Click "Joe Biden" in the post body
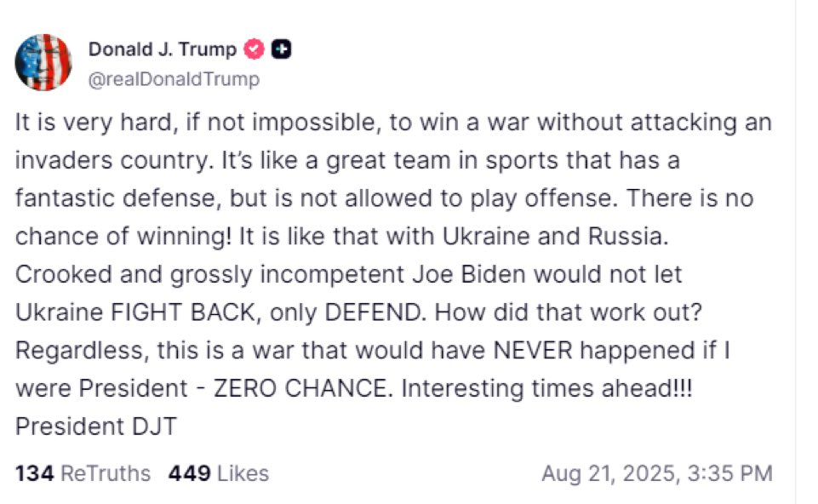 coord(468,274)
